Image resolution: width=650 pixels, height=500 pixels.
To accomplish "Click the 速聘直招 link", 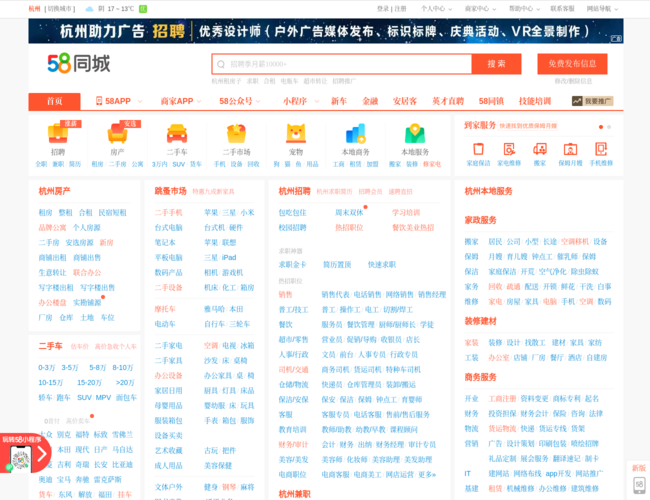I will [400, 192].
